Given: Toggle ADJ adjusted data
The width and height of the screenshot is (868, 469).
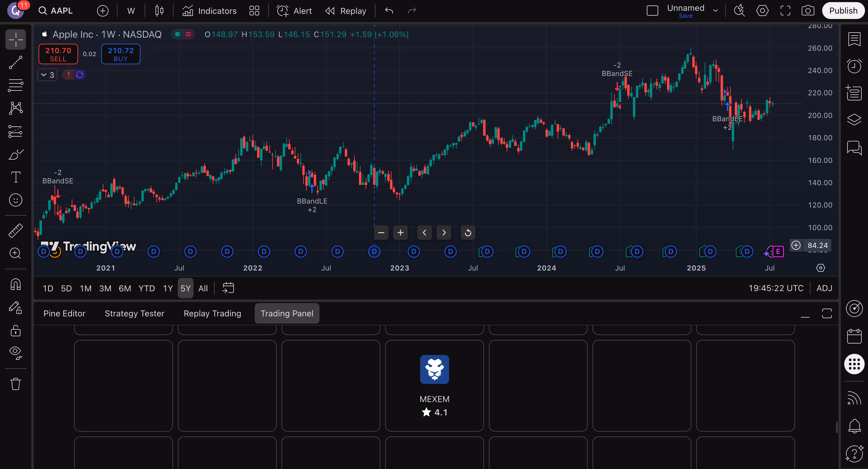Looking at the screenshot, I should coord(824,288).
